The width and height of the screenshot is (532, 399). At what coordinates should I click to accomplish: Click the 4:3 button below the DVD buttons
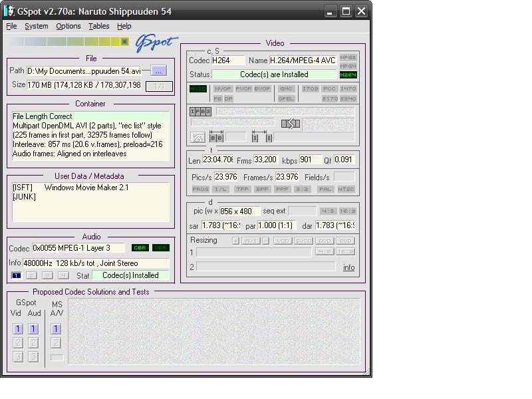tap(325, 252)
